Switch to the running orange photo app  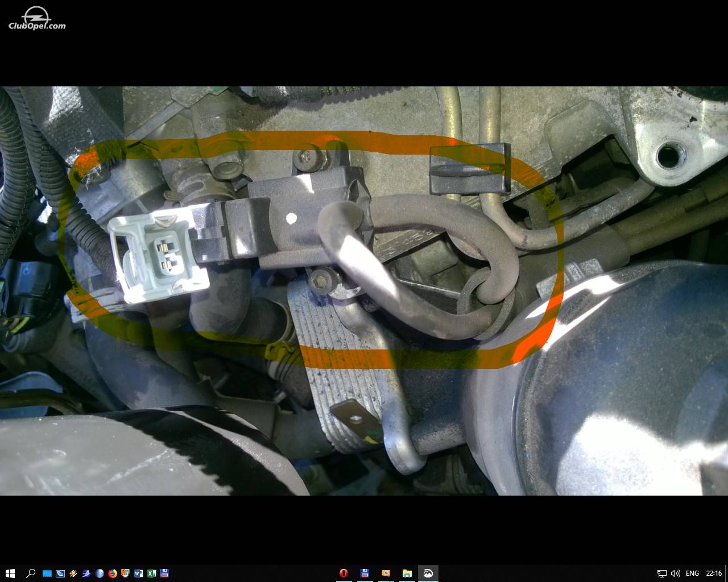point(386,573)
